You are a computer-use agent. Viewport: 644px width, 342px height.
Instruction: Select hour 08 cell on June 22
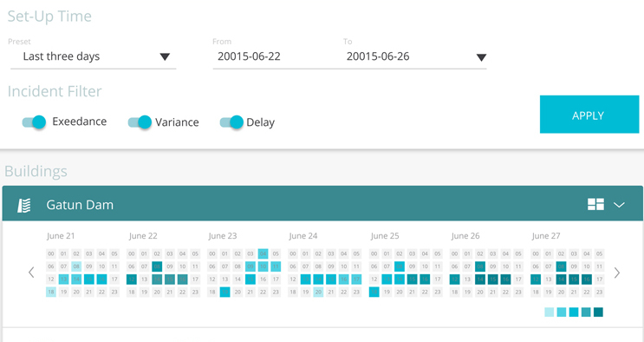tap(157, 266)
